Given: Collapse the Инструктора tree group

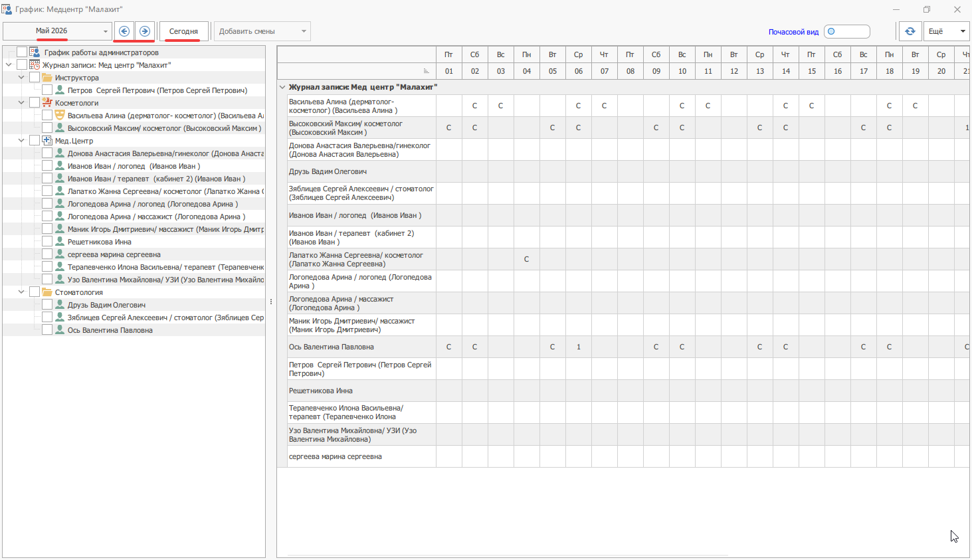Looking at the screenshot, I should click(21, 78).
